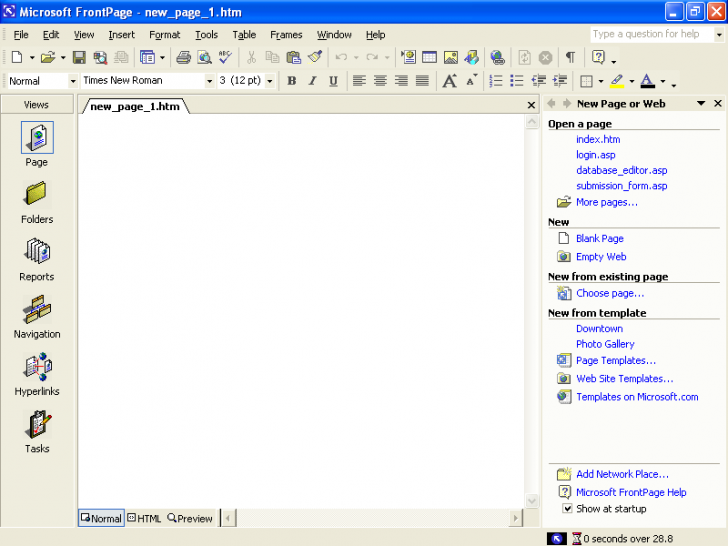Toggle Italic formatting button
This screenshot has width=728, height=546.
click(312, 81)
